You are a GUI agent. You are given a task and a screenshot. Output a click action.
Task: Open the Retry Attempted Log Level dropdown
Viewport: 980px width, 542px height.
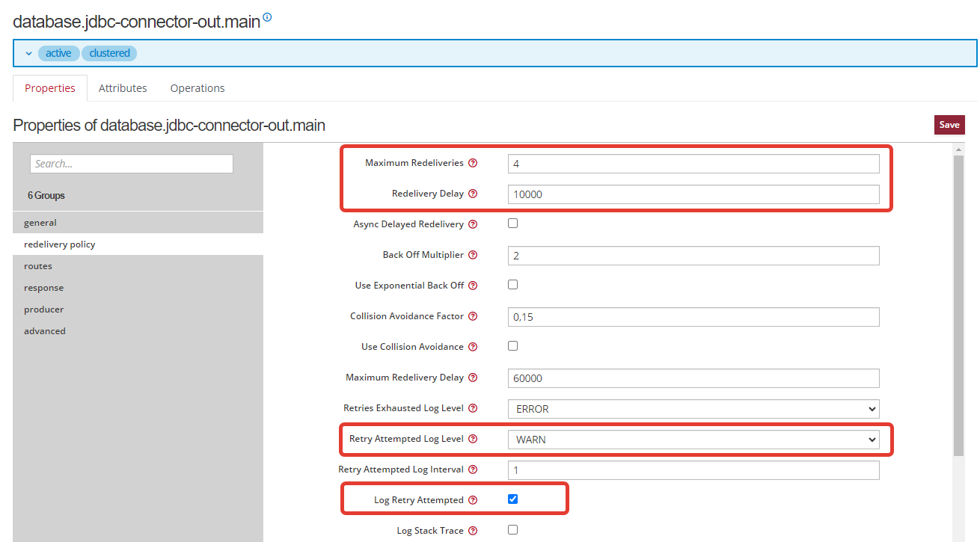(x=693, y=440)
